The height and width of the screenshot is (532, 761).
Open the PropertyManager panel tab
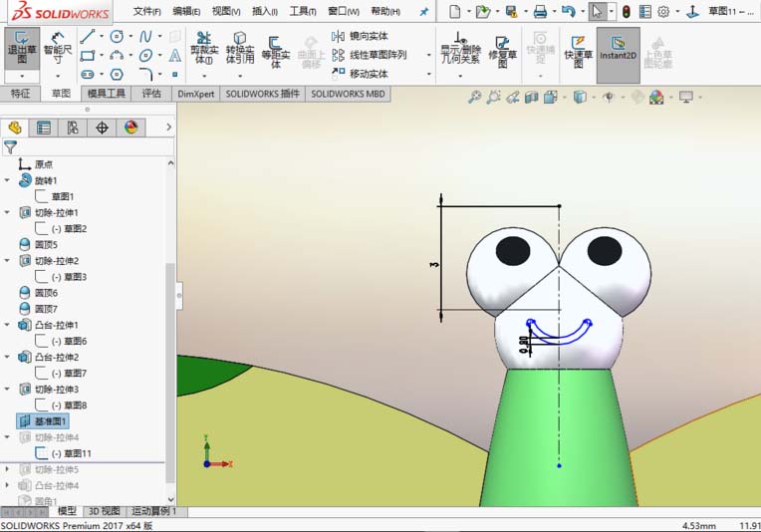click(x=44, y=128)
